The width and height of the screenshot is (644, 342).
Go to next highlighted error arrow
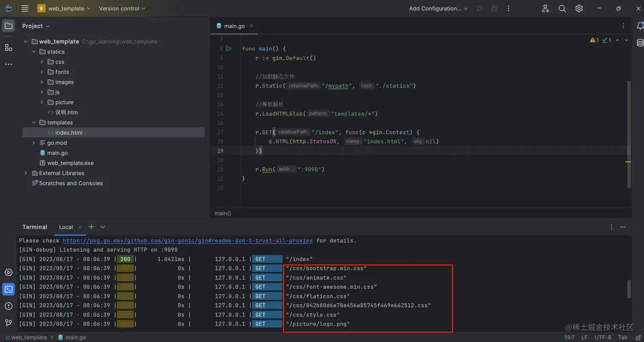(626, 40)
